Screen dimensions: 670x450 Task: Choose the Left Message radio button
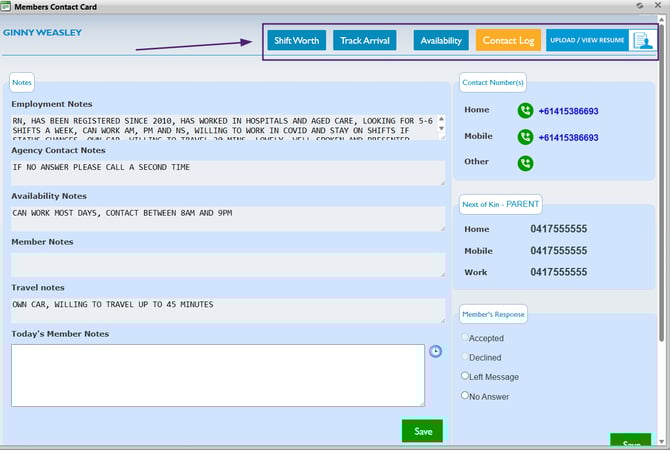(465, 376)
